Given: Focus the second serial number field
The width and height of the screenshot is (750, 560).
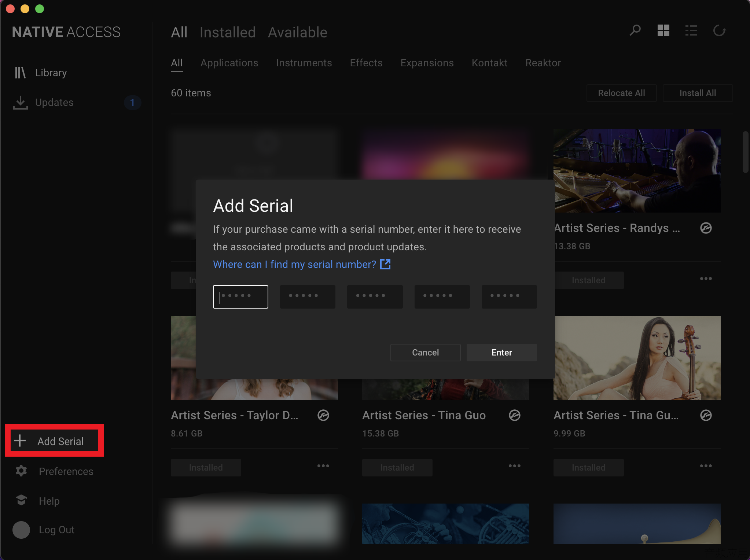Looking at the screenshot, I should (x=308, y=296).
